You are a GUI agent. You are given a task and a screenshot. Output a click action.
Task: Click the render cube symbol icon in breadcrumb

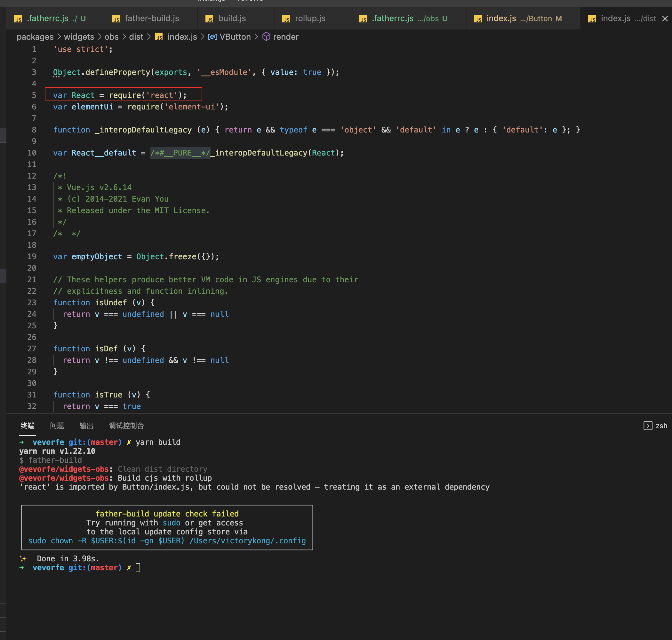[267, 36]
